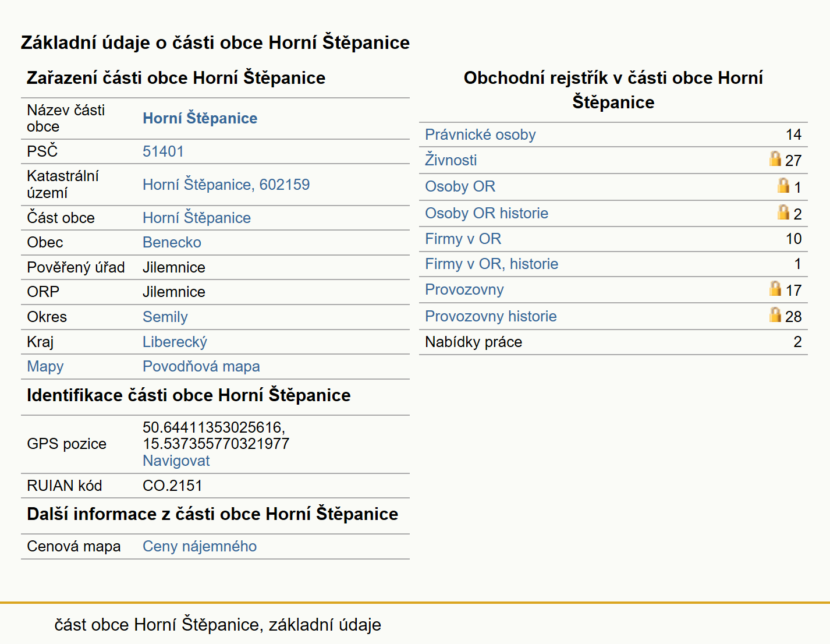This screenshot has width=830, height=644.
Task: Open the Provozovny historie link
Action: pos(491,316)
